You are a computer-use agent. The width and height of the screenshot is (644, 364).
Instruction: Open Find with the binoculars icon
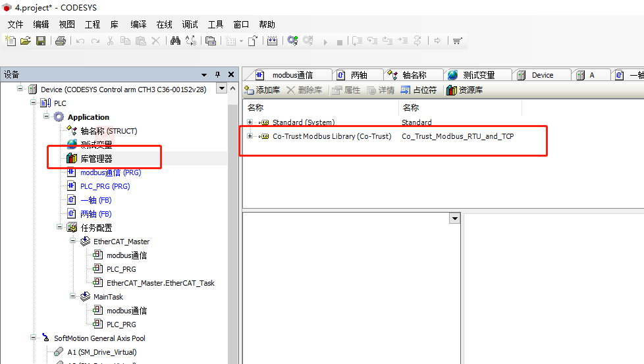point(175,41)
